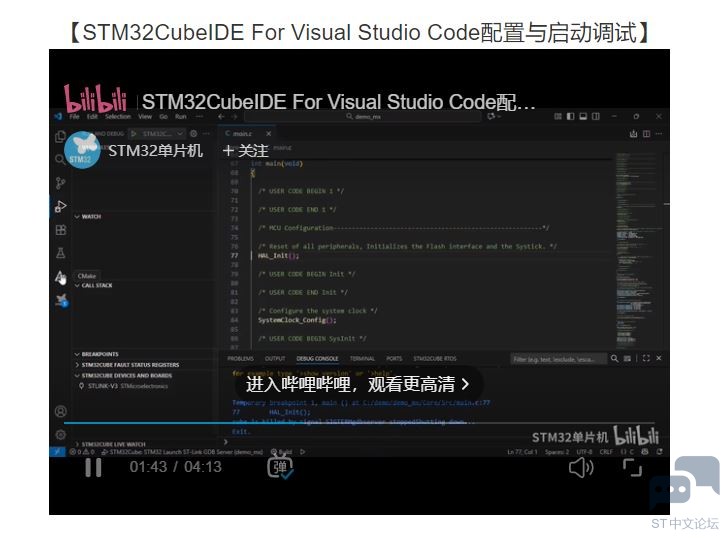Open the STM32C... launch configuration dropdown
728x539 pixels.
(162, 134)
